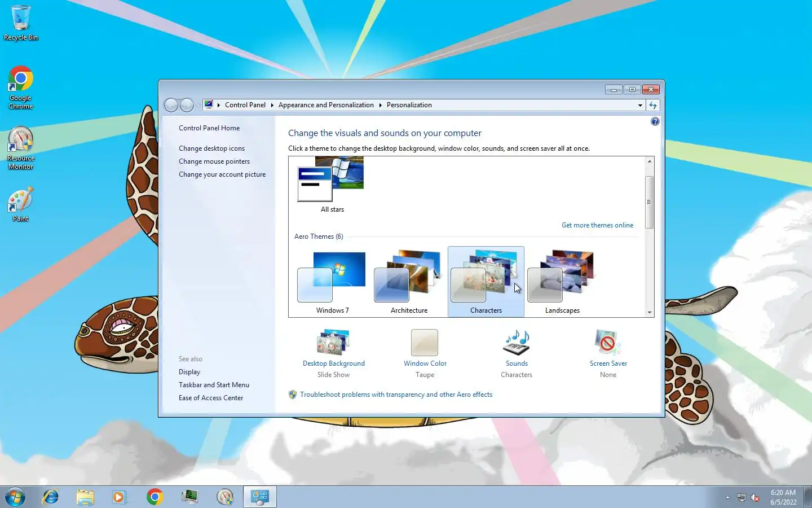Screen dimensions: 812x508
Task: Click Change your account picture link
Action: 222,174
